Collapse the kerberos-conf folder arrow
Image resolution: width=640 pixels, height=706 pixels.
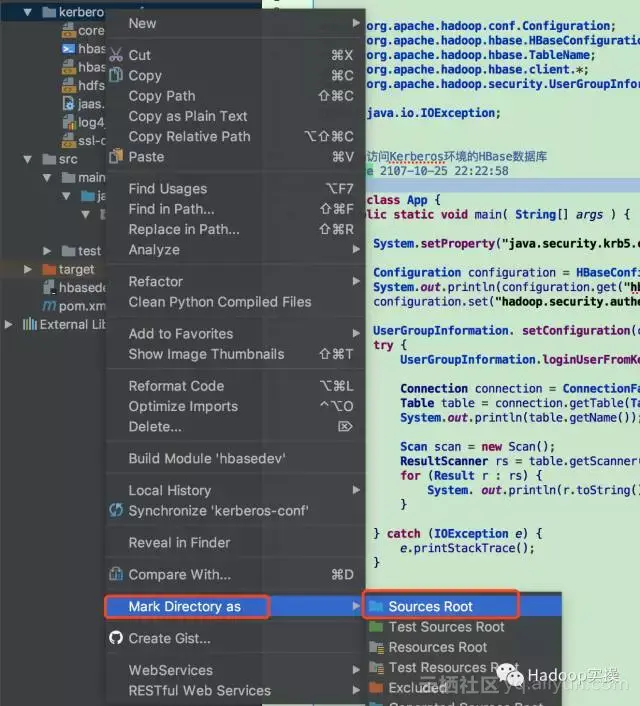(x=27, y=12)
